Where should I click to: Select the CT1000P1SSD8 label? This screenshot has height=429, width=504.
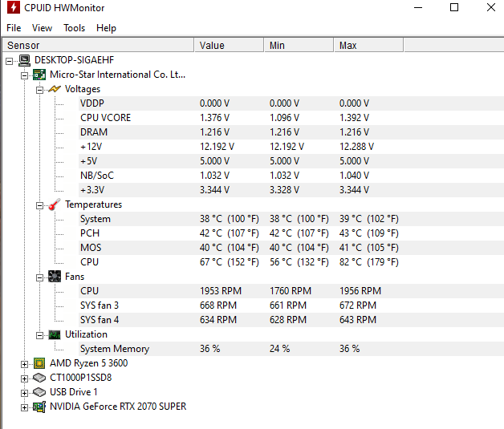[81, 378]
